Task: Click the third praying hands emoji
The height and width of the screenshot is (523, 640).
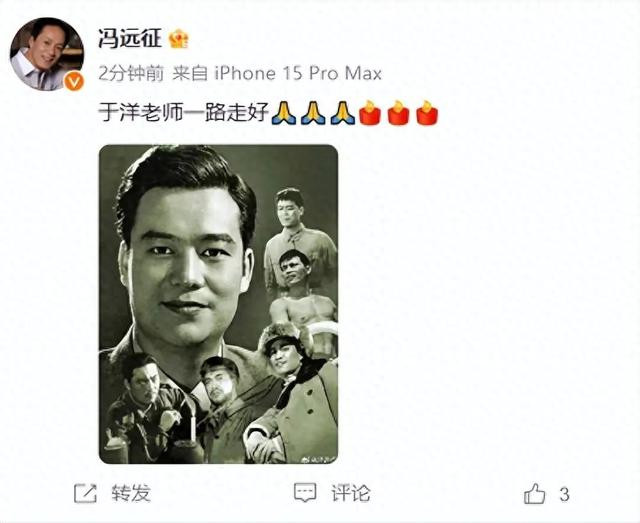Action: [x=342, y=113]
